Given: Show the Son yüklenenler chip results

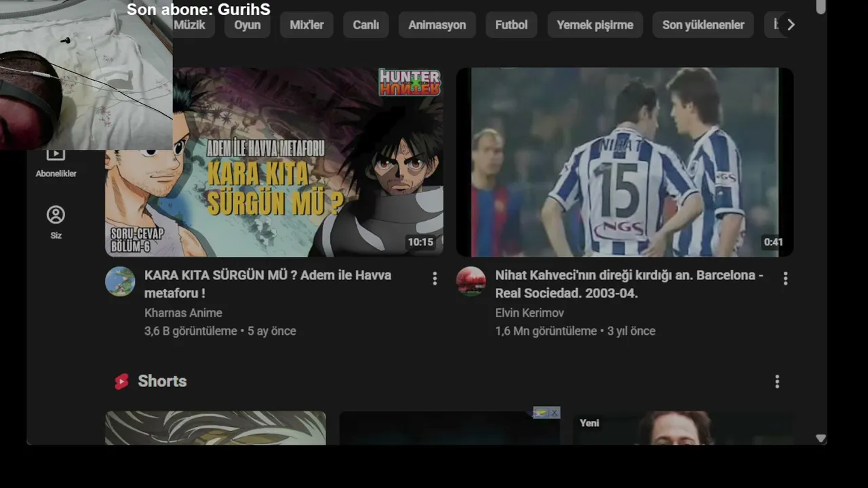Looking at the screenshot, I should [703, 25].
